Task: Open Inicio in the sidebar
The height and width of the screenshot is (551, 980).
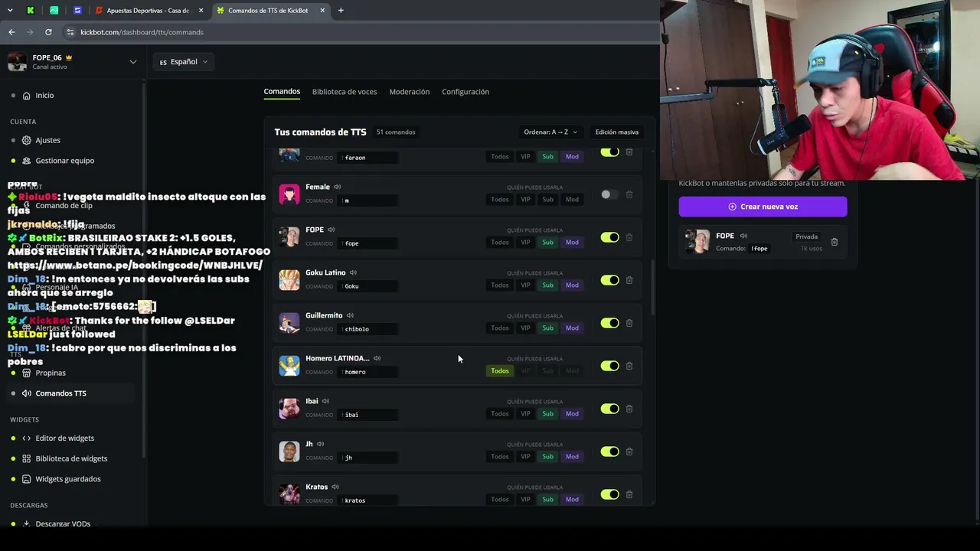Action: pyautogui.click(x=44, y=96)
